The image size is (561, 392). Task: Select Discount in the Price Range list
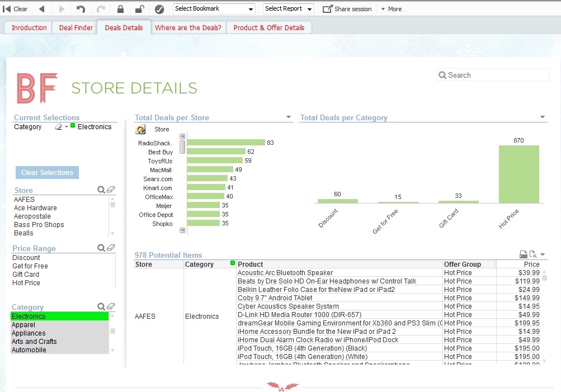click(63, 258)
